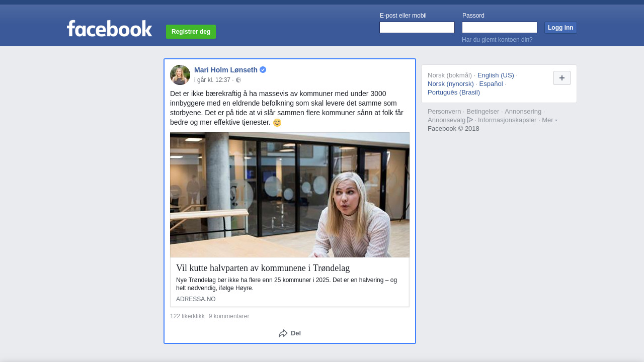Click the post text about bærekraftig kommuner
Screen dimensions: 644x362
[x=287, y=108]
